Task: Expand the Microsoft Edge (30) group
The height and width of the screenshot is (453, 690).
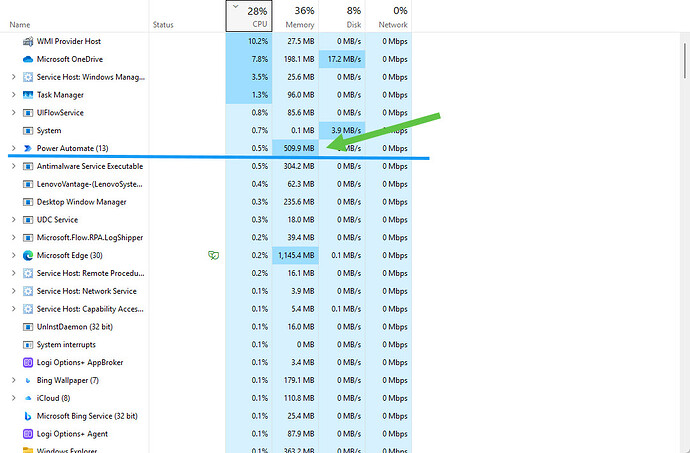Action: [13, 255]
